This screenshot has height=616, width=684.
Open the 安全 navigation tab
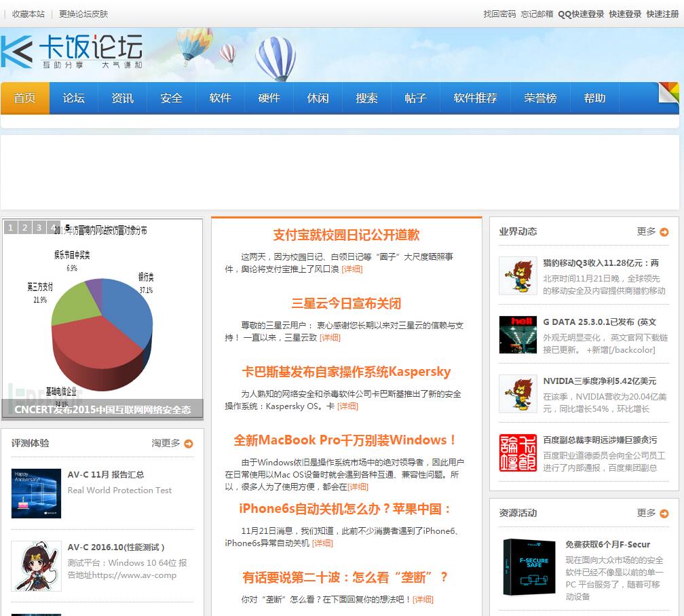[172, 98]
